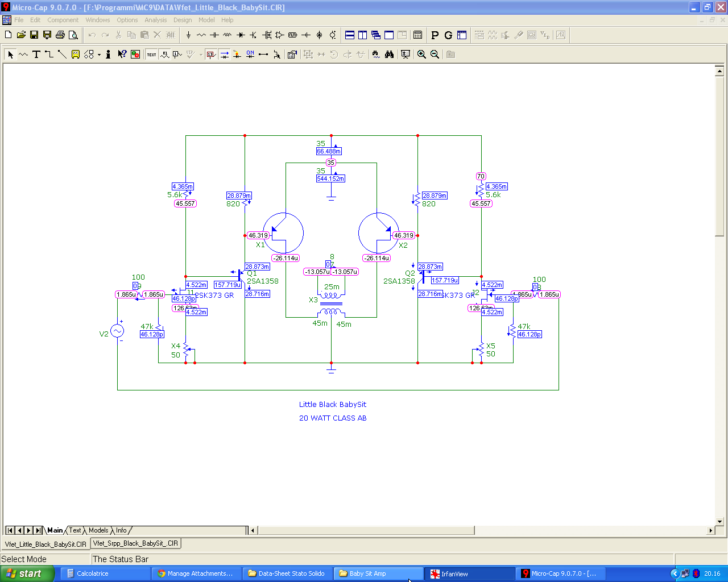Switch to the Models page tab
This screenshot has width=728, height=582.
coord(98,530)
